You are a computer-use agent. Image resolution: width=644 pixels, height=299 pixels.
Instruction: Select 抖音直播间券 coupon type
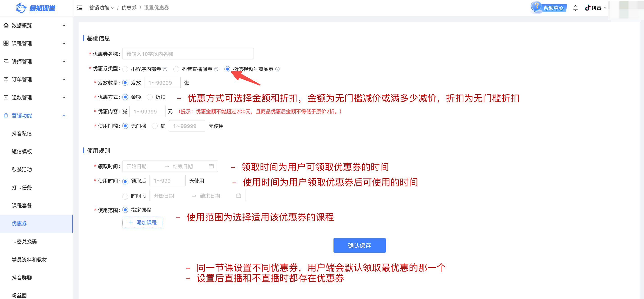pos(176,69)
